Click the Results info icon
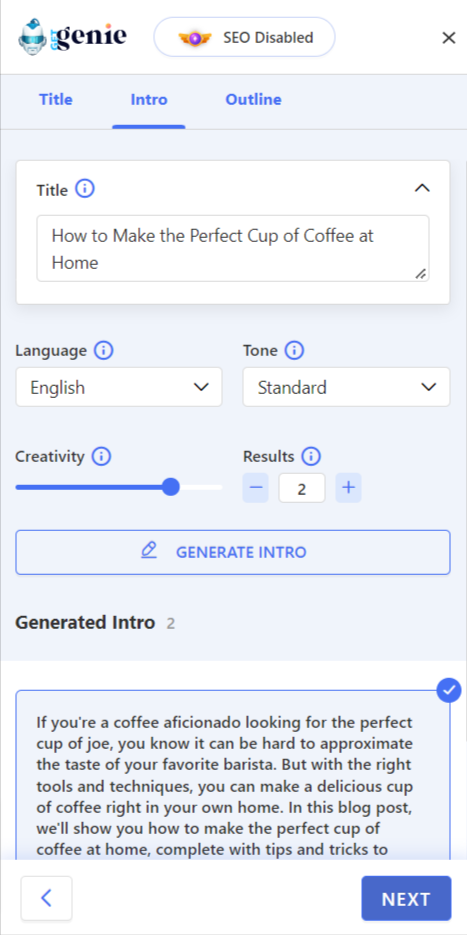467x935 pixels. click(311, 457)
